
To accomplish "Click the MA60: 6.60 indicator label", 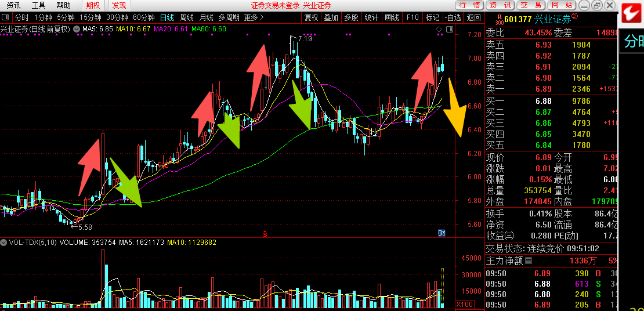I will [209, 29].
